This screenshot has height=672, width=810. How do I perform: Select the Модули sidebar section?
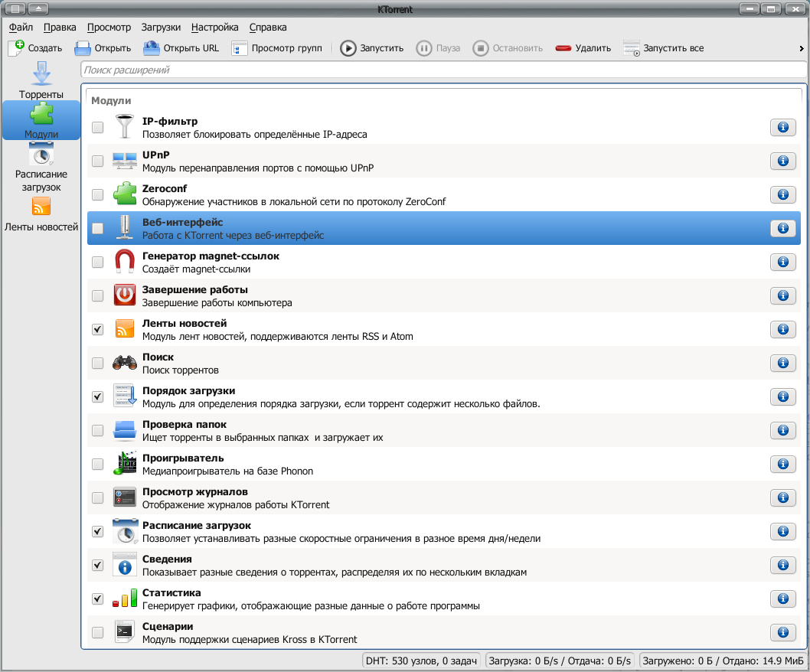coord(41,120)
